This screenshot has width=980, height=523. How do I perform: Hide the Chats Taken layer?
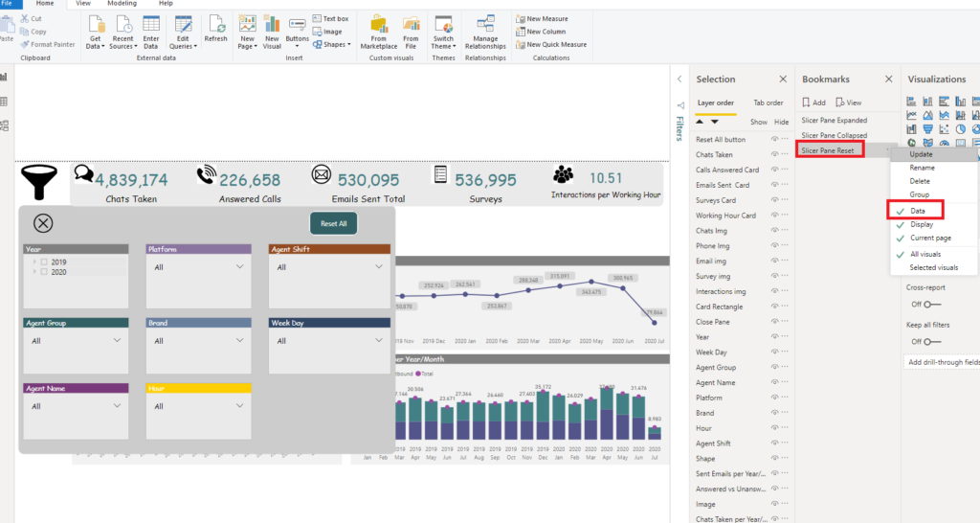coord(774,154)
